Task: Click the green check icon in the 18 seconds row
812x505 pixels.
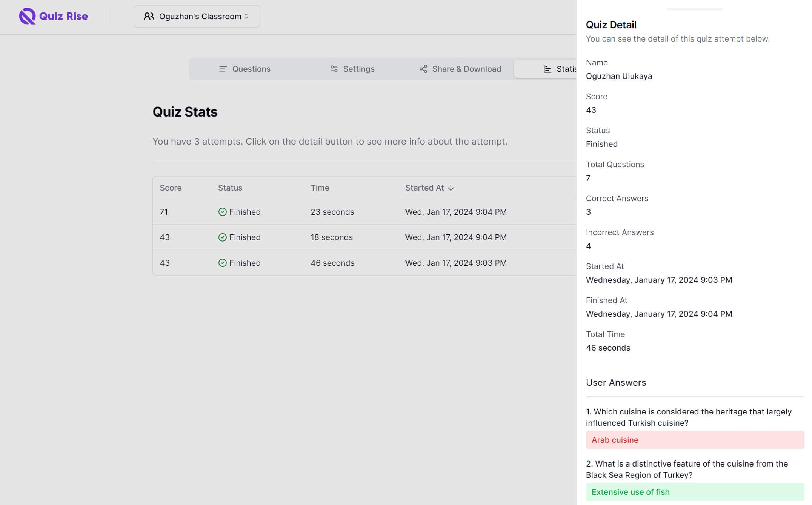Action: tap(223, 237)
